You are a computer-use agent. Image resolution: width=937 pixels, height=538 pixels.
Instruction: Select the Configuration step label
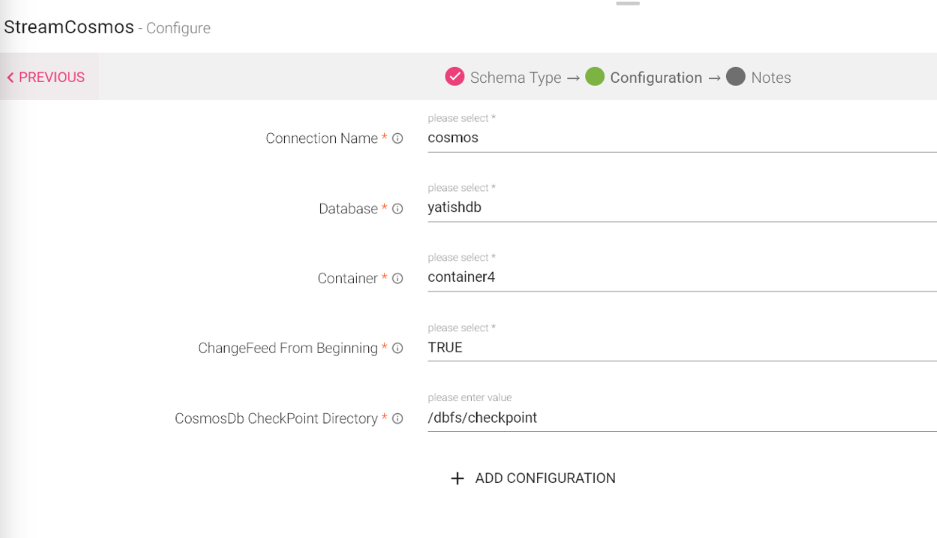[656, 78]
